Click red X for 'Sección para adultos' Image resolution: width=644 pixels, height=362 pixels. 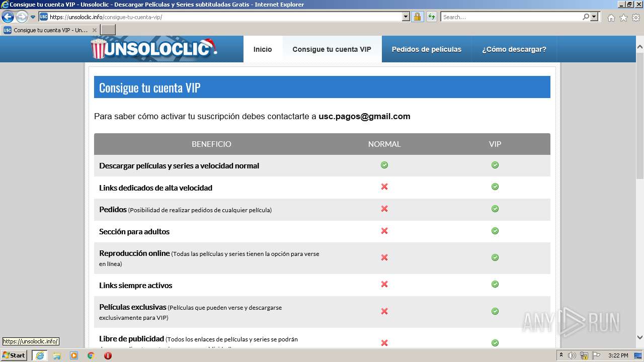(384, 231)
